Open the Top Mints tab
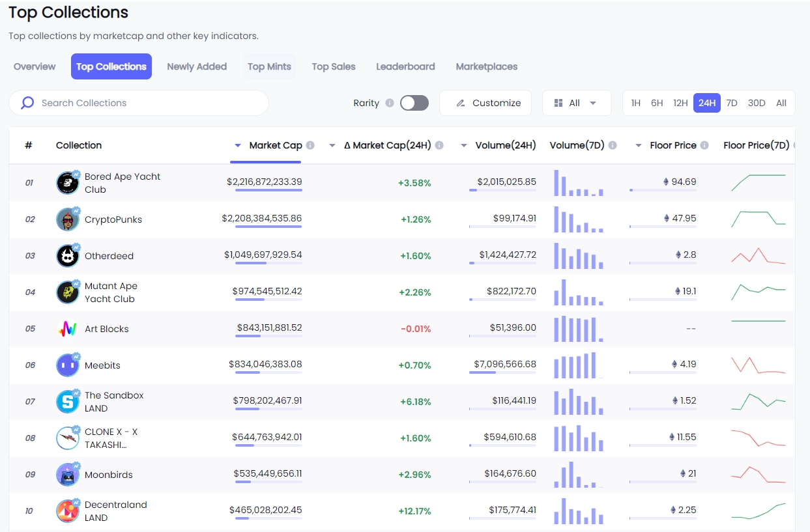810x532 pixels. click(x=269, y=66)
